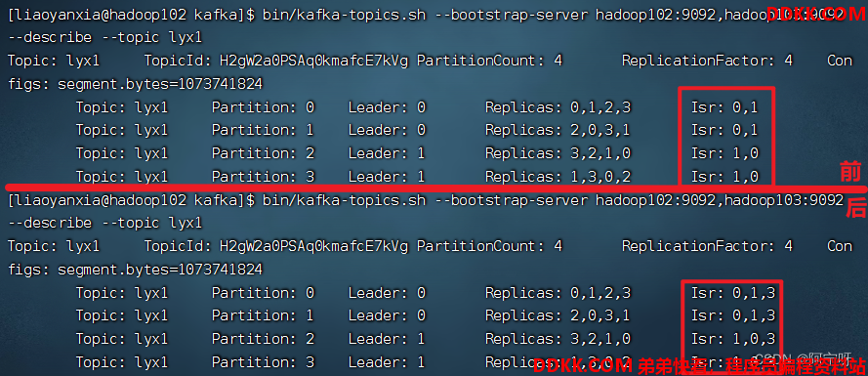Image resolution: width=868 pixels, height=376 pixels.
Task: Click the second "[liaoyanxia@hadoop102 kafka]$" prompt
Action: click(131, 200)
